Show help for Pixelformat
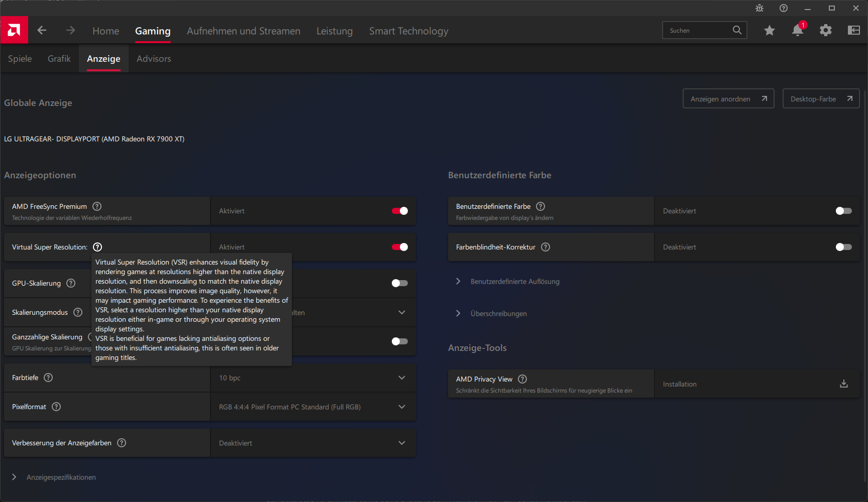The image size is (868, 502). pos(56,407)
